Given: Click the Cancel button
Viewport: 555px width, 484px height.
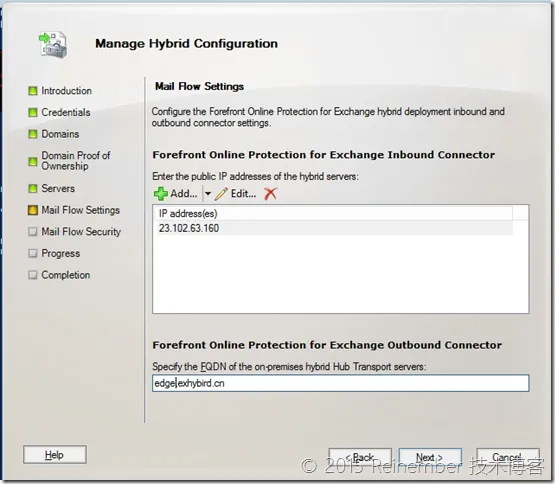Looking at the screenshot, I should (x=508, y=457).
